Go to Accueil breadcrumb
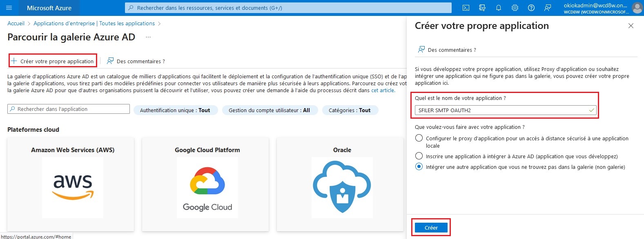 (x=16, y=23)
